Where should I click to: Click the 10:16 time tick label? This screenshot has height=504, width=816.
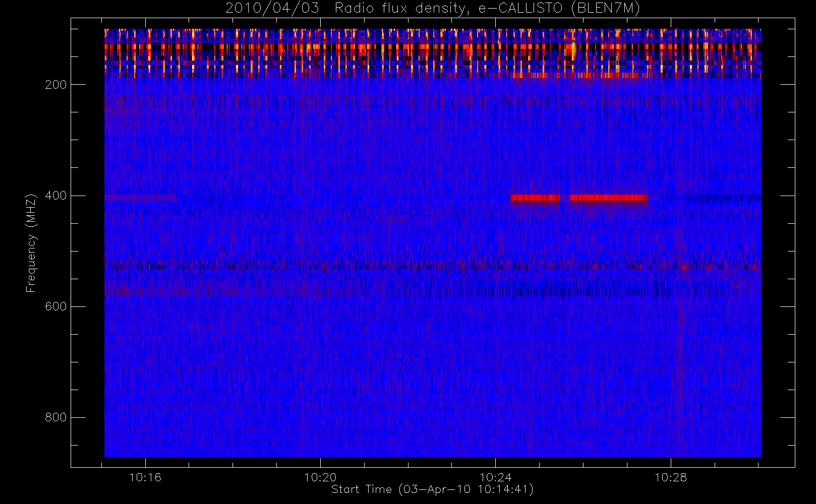pos(145,477)
